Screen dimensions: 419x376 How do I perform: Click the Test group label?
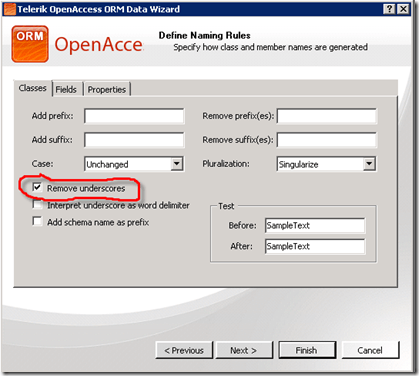tap(226, 206)
